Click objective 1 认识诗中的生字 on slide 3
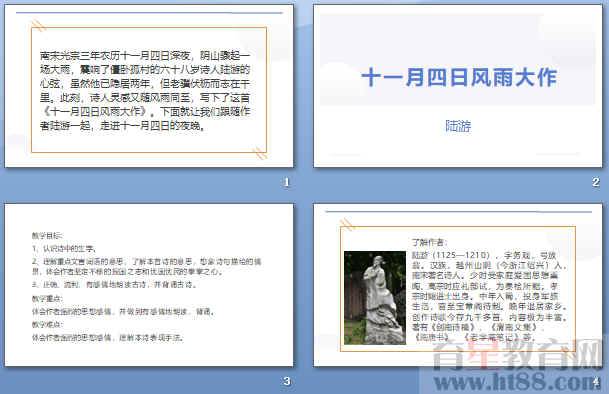The width and height of the screenshot is (609, 394). tap(64, 248)
